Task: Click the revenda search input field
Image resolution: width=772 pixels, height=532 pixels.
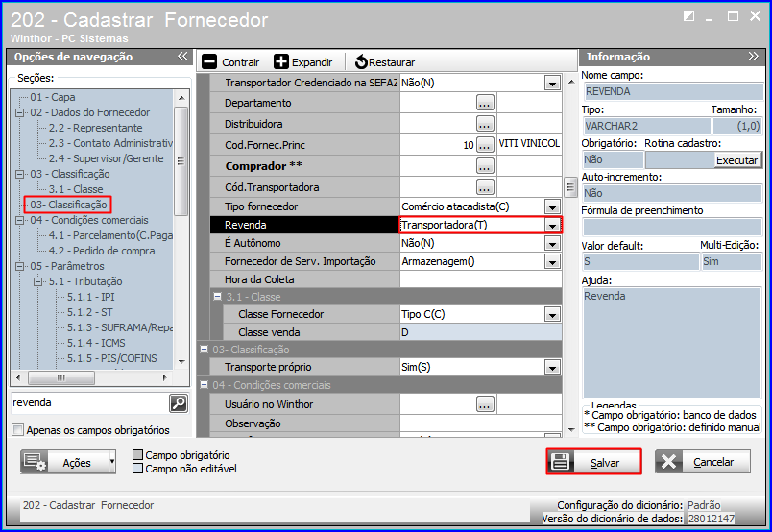Action: coord(90,403)
